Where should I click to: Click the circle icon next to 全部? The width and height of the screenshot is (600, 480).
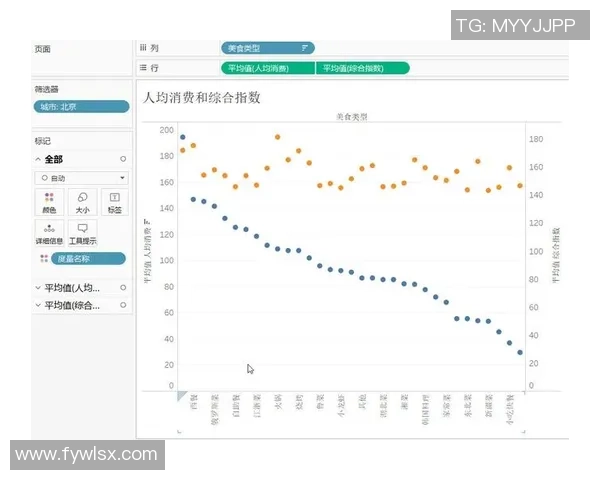coord(123,159)
